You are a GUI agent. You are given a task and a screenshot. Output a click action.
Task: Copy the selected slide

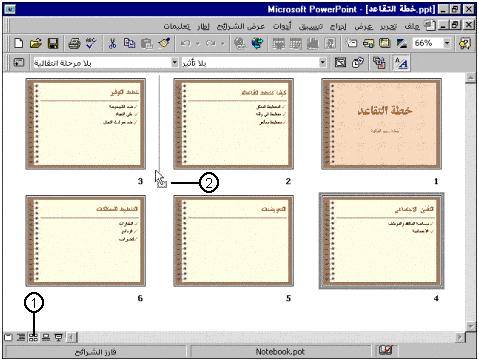click(x=129, y=43)
